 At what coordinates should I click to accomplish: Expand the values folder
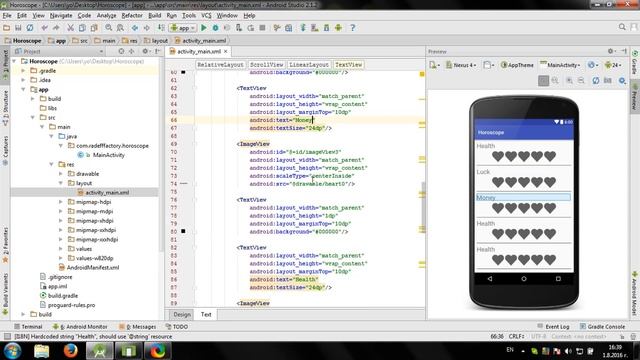point(61,249)
